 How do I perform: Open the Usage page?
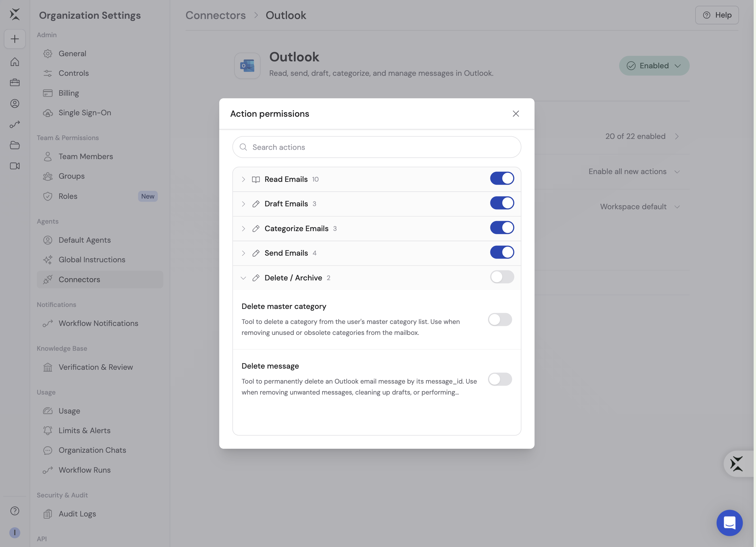tap(100, 411)
